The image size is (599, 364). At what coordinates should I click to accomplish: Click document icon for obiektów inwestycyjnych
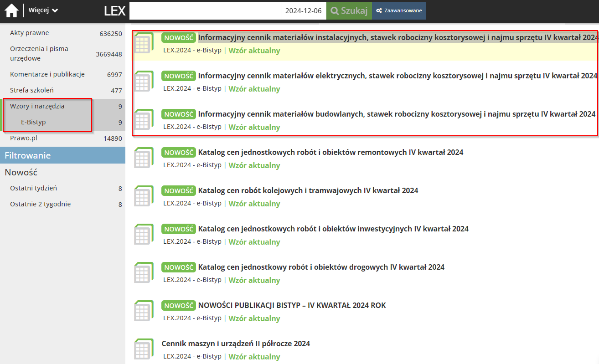[144, 235]
